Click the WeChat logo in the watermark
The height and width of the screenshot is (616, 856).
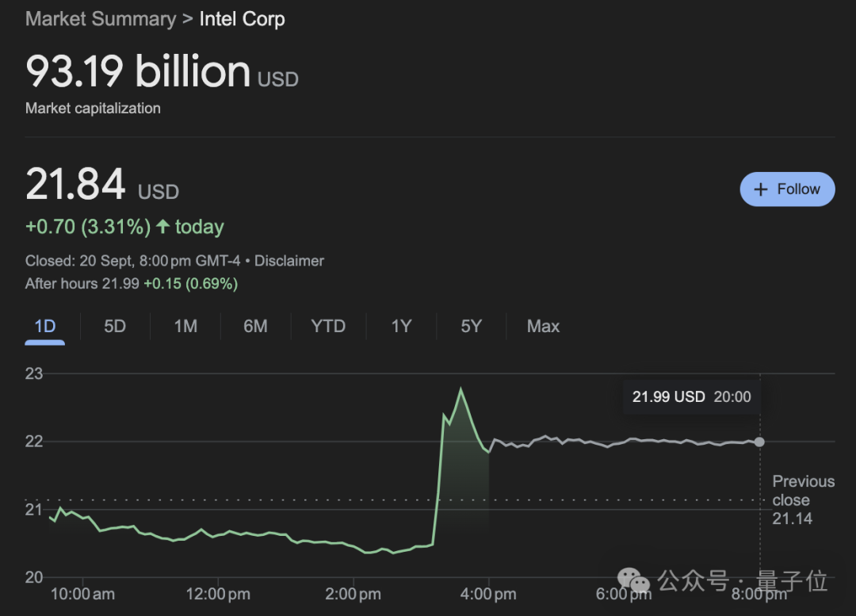pyautogui.click(x=634, y=581)
